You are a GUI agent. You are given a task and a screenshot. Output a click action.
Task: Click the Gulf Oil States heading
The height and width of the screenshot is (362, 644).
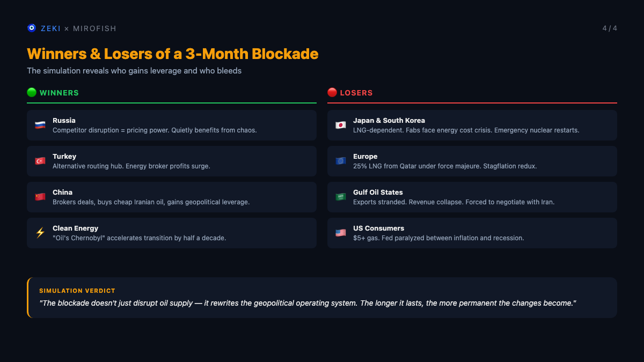click(378, 192)
